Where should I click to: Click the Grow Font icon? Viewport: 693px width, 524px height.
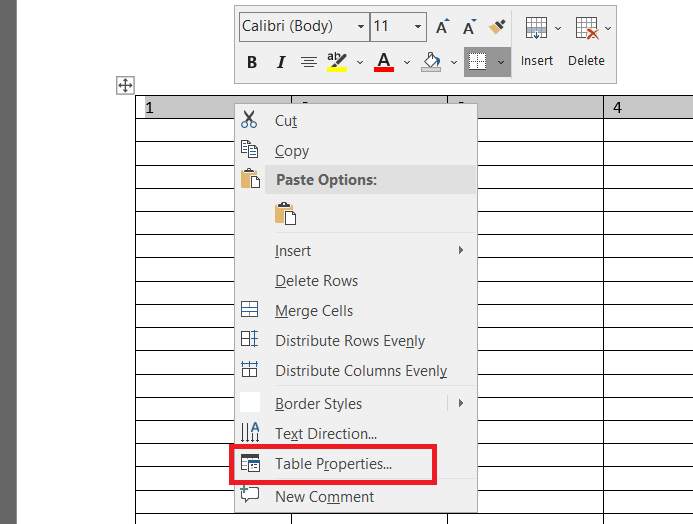pyautogui.click(x=442, y=27)
